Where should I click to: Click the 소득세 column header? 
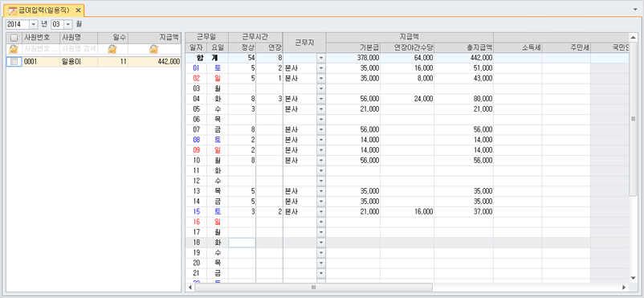click(517, 47)
